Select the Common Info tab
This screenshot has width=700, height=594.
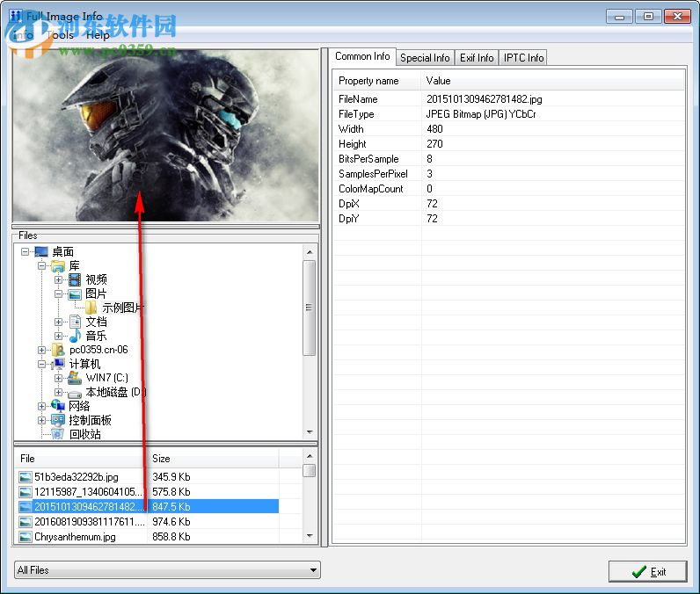pos(362,56)
